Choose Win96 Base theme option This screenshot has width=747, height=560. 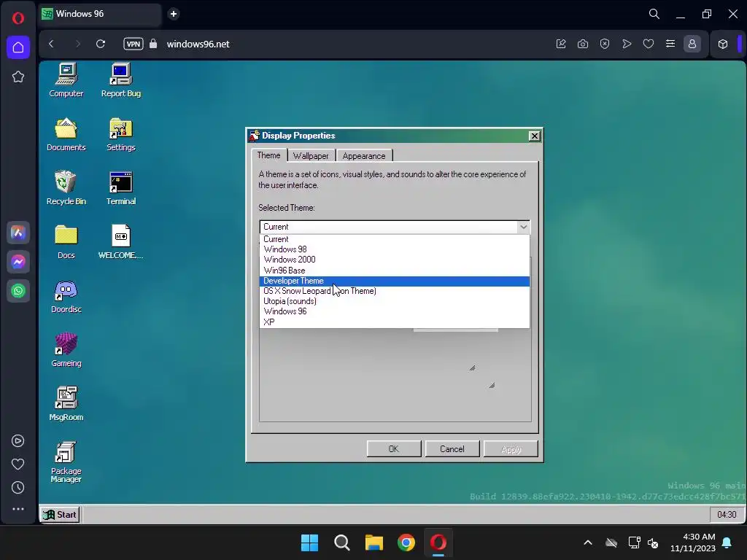click(395, 271)
